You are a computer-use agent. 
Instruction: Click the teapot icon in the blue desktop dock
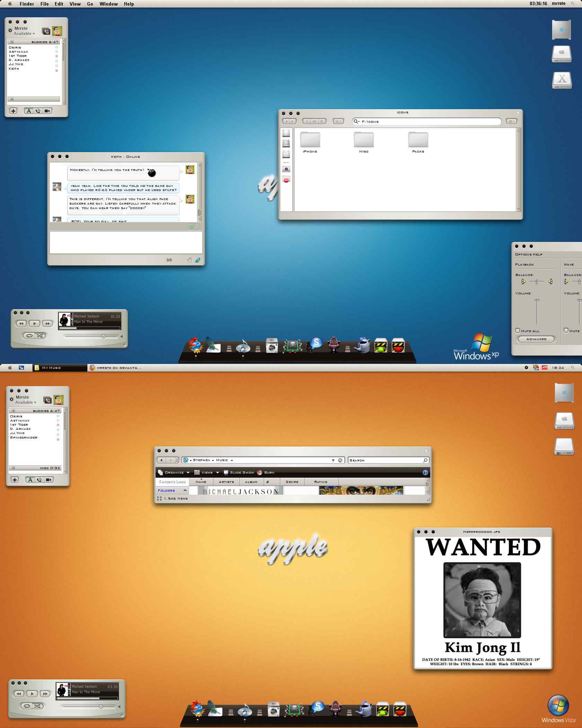pyautogui.click(x=362, y=345)
